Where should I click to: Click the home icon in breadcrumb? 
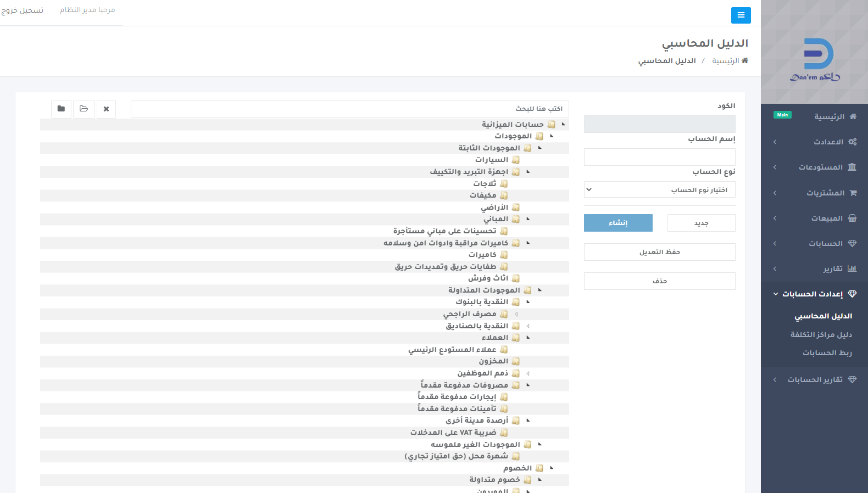(x=745, y=61)
